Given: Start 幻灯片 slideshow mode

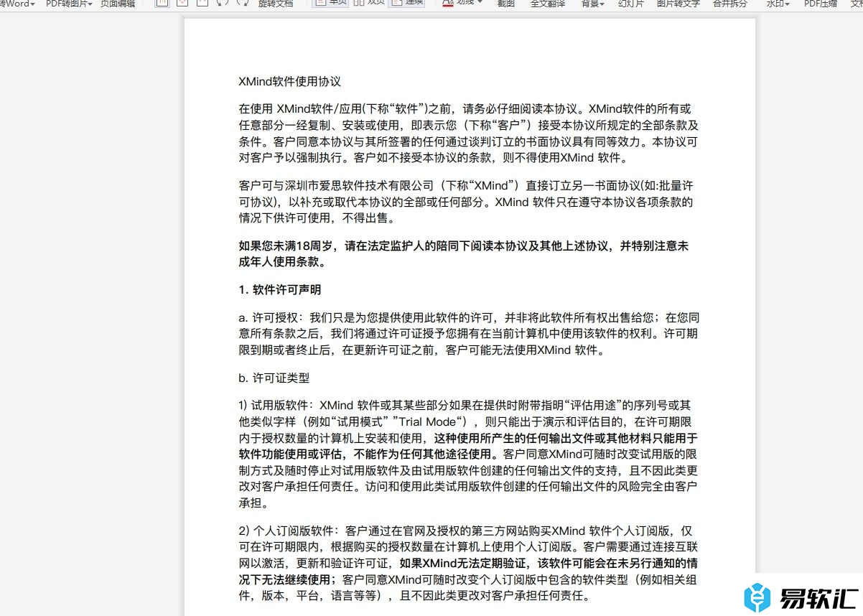Looking at the screenshot, I should click(x=631, y=4).
